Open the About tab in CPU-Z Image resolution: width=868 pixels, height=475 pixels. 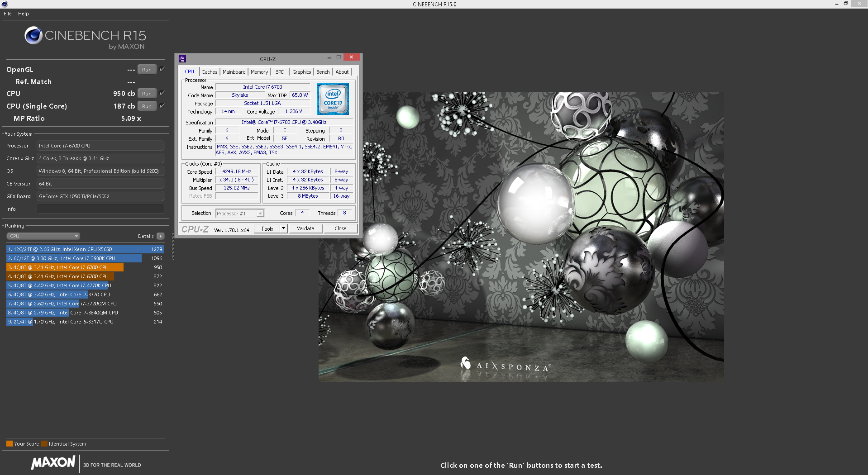coord(342,72)
